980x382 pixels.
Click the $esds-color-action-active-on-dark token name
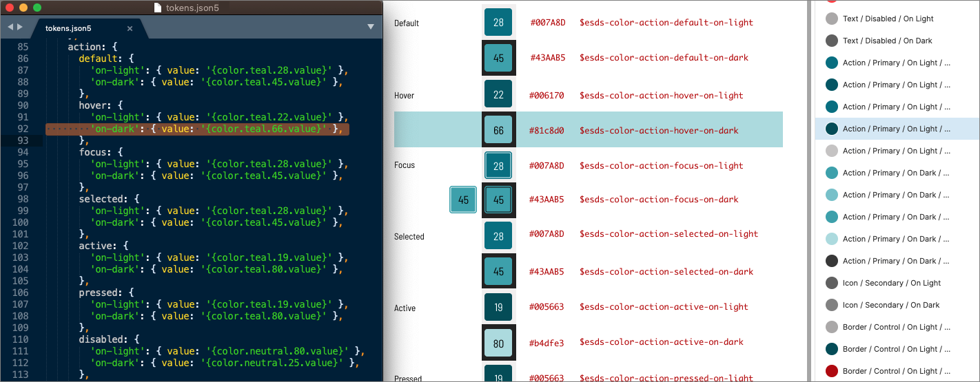click(662, 342)
